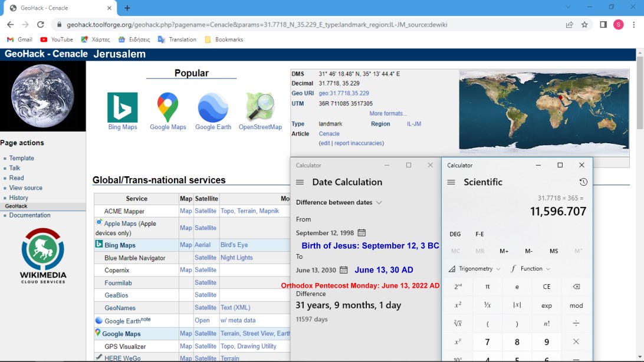Click the reciprocal 1/x key
The height and width of the screenshot is (362, 644).
coord(488,305)
